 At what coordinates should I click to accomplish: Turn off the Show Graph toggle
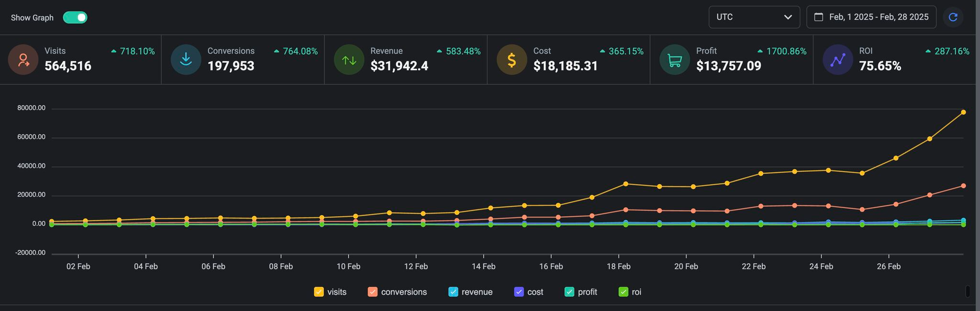75,18
